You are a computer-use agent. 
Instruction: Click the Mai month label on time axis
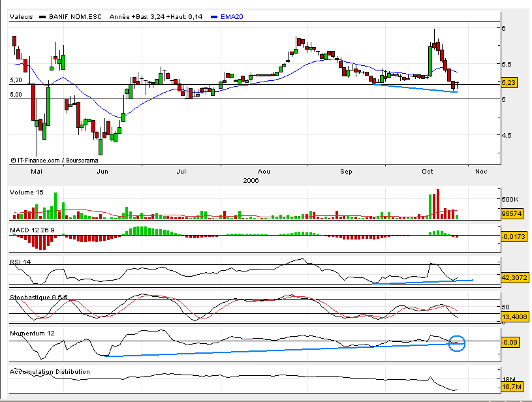(x=37, y=172)
